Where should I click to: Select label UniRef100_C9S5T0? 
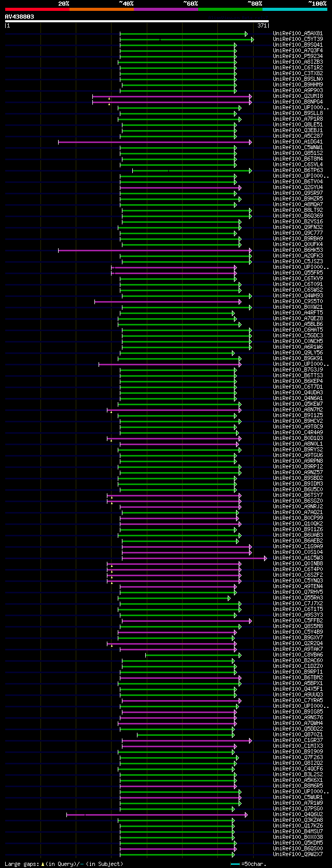point(298,302)
